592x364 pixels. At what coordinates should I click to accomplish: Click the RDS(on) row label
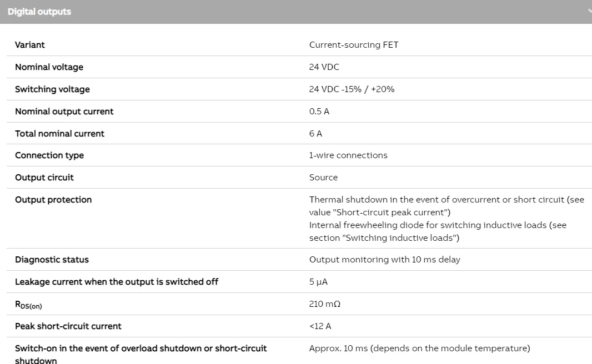pyautogui.click(x=28, y=305)
